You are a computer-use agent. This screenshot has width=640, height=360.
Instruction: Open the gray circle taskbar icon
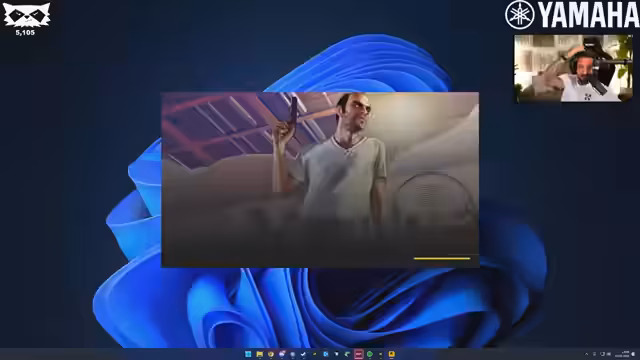pos(292,354)
